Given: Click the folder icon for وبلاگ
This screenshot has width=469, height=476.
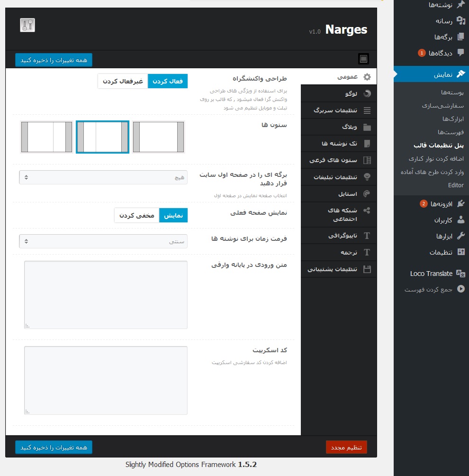Looking at the screenshot, I should coord(367,127).
